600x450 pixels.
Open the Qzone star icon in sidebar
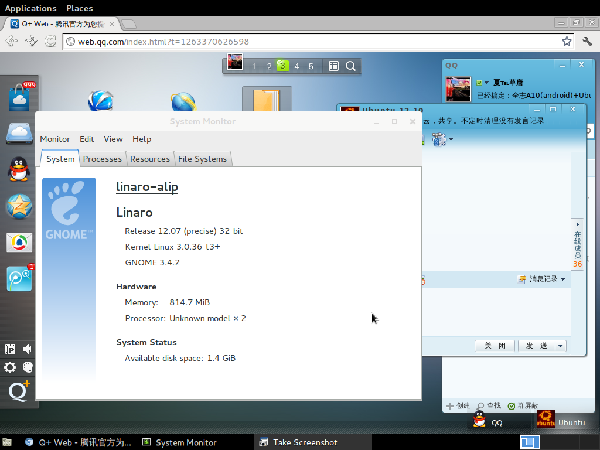coord(19,206)
